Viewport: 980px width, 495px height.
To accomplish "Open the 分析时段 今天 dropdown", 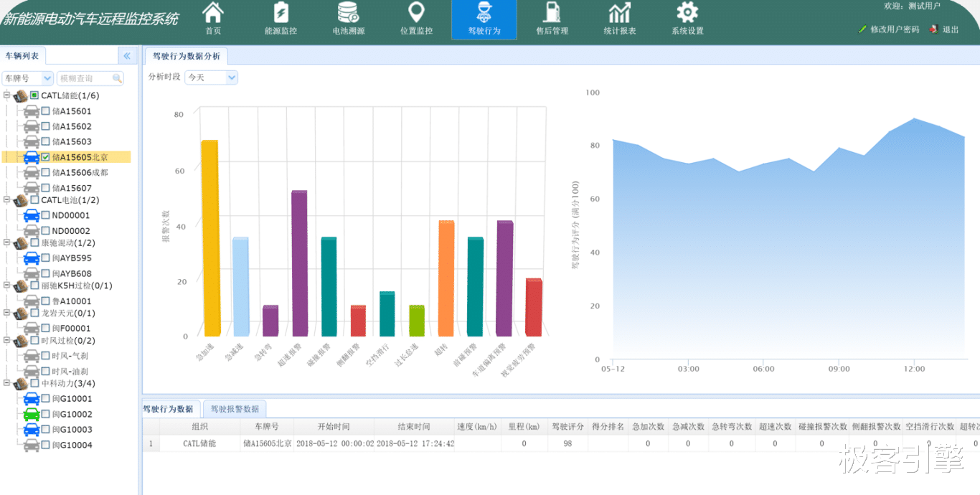I will pos(232,77).
